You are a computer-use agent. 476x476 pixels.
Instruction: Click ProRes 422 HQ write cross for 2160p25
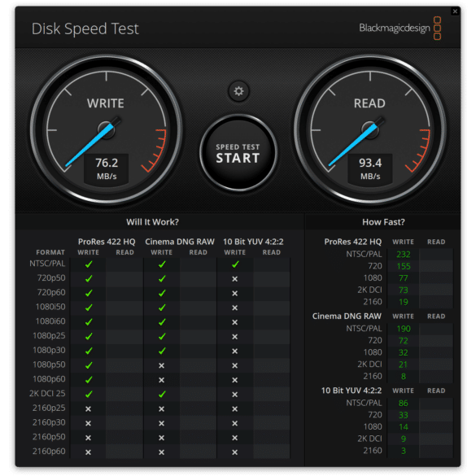tap(88, 409)
